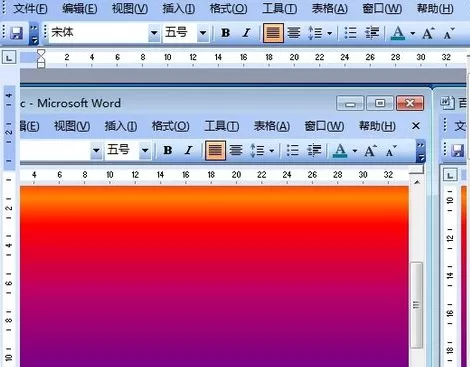Open font color dropdown arrow in back window
The height and width of the screenshot is (367, 470).
pos(413,33)
